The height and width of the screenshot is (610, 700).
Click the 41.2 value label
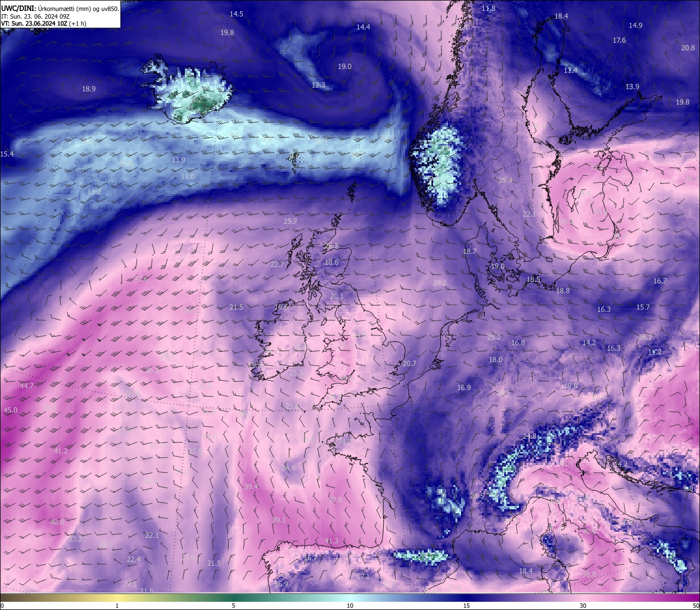click(61, 451)
